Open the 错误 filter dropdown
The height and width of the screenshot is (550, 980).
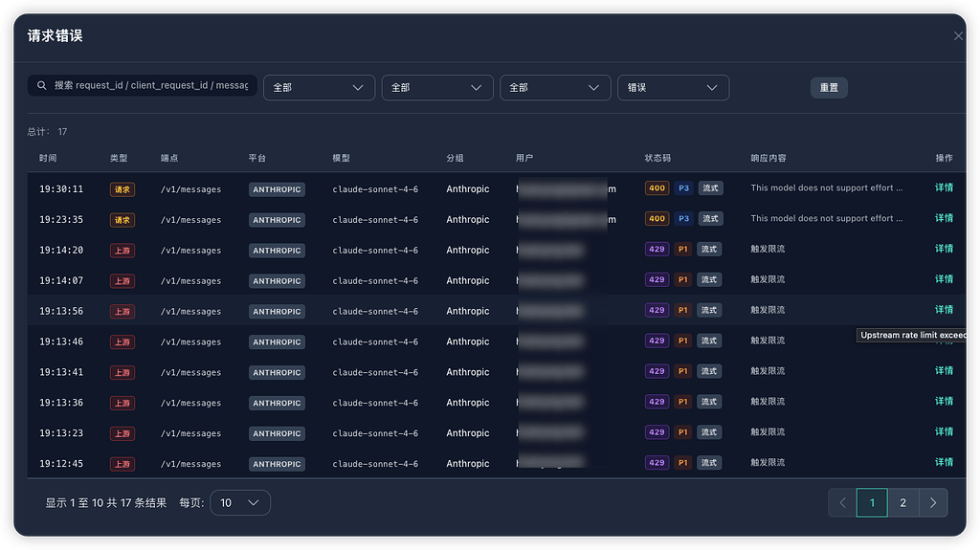(x=673, y=87)
